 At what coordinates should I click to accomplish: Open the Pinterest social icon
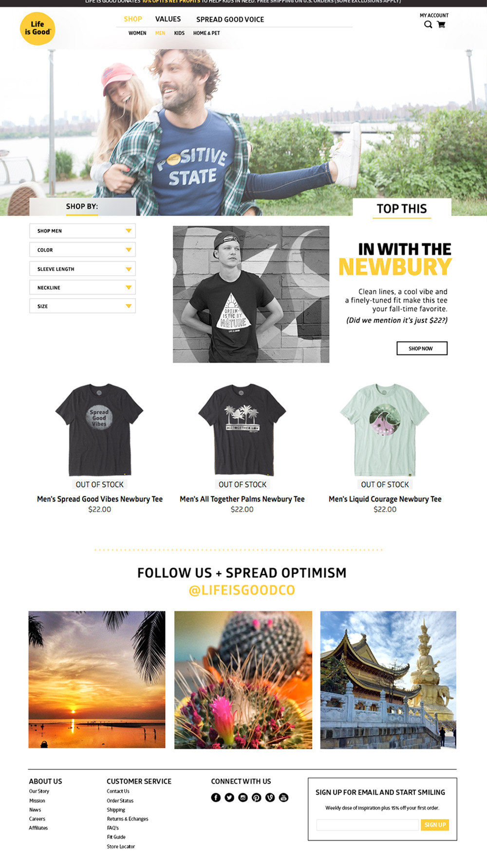[257, 797]
